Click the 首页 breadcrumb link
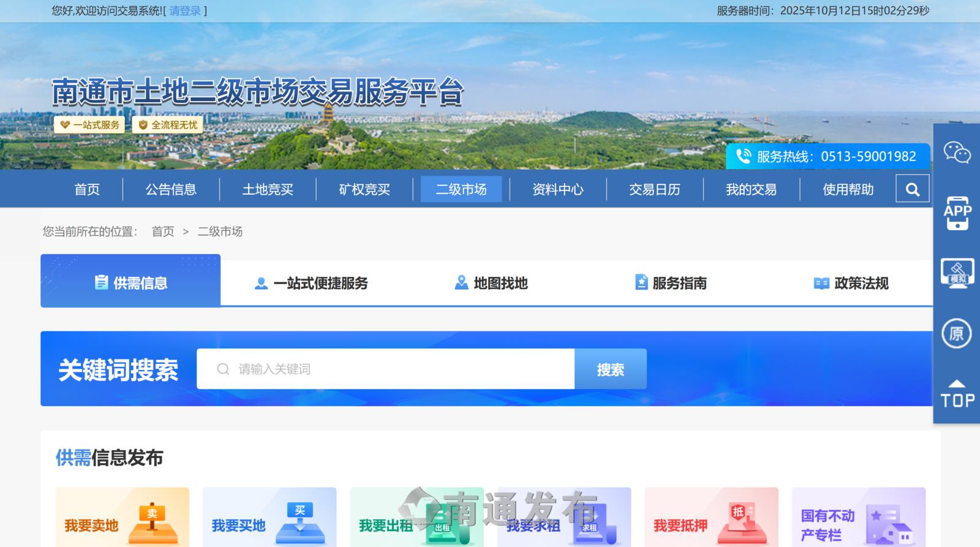The width and height of the screenshot is (980, 547). click(163, 232)
